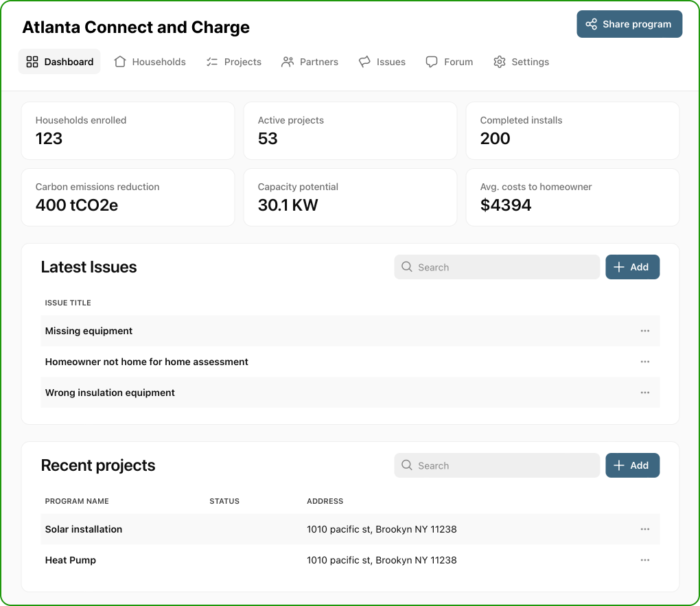
Task: Click the Households enrolled stat card
Action: click(x=128, y=130)
